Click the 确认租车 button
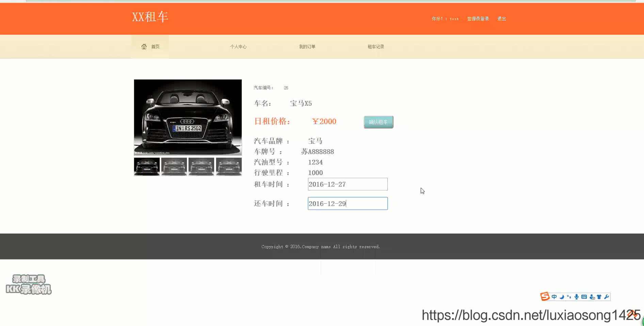 [379, 122]
